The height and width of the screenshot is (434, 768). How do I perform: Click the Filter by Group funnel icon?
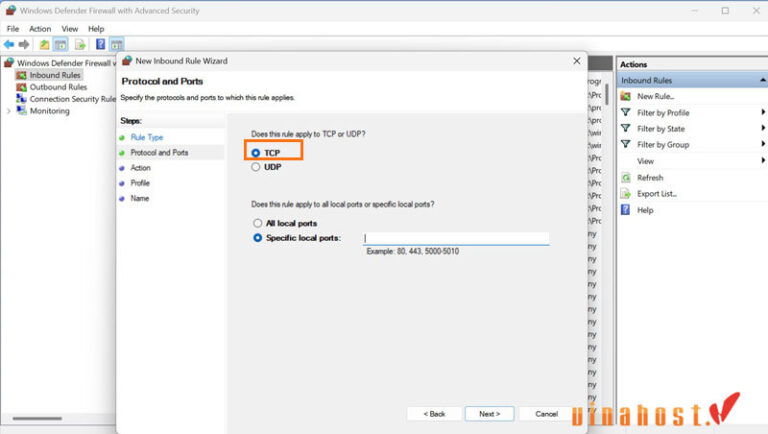tap(625, 144)
